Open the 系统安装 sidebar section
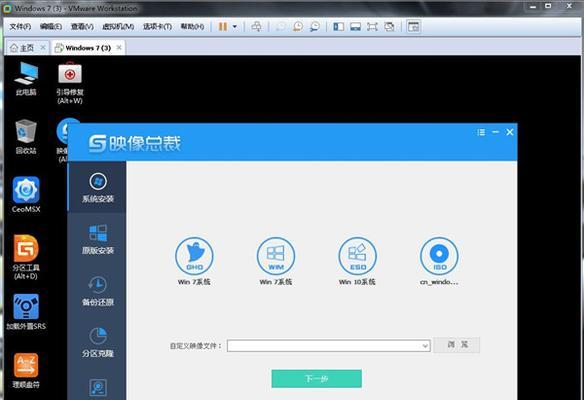Image resolution: width=584 pixels, height=400 pixels. click(98, 188)
